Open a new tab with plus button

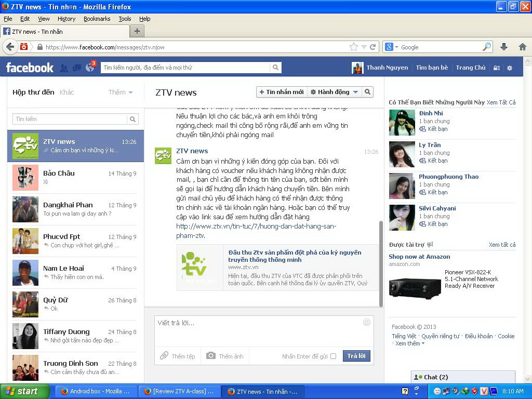137,32
